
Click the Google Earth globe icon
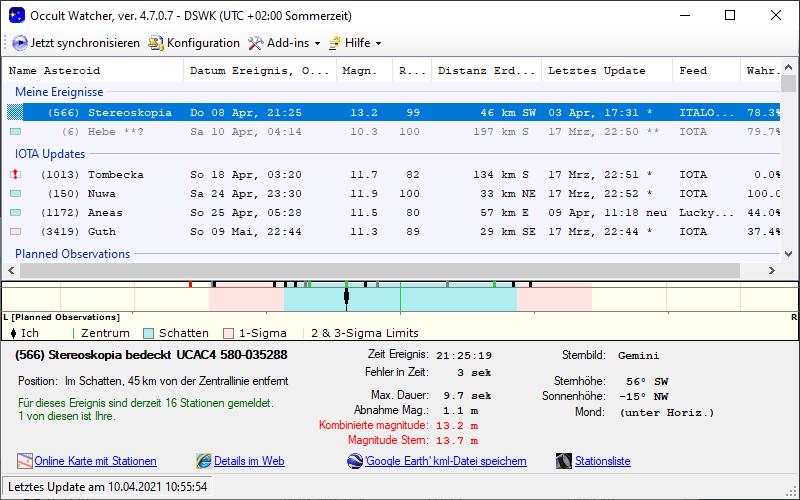355,461
